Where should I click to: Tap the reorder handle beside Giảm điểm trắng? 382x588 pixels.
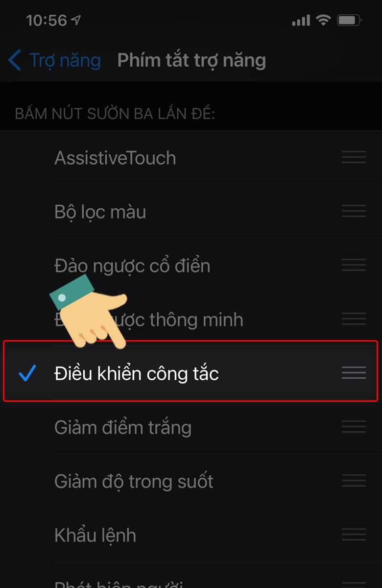click(x=354, y=426)
